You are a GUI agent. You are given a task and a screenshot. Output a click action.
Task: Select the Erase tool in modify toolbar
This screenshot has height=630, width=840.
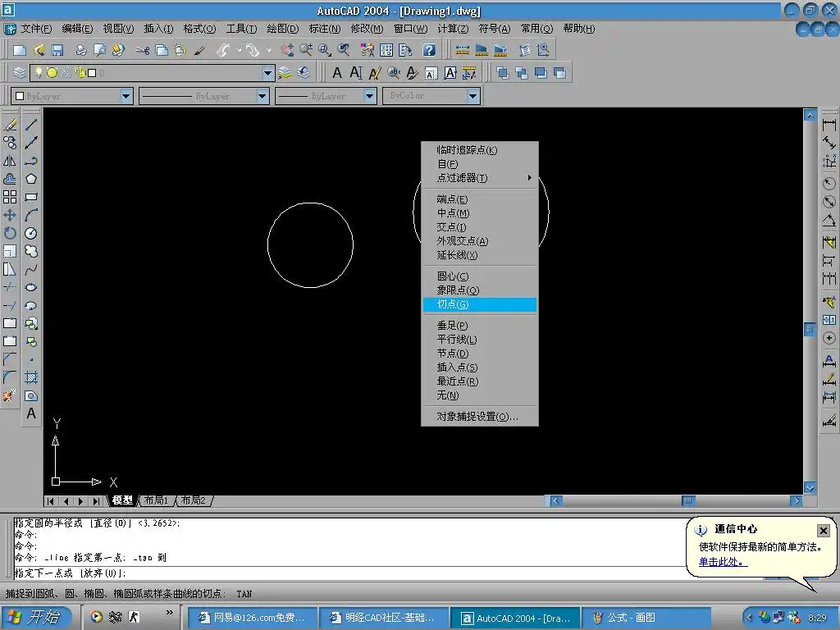10,125
